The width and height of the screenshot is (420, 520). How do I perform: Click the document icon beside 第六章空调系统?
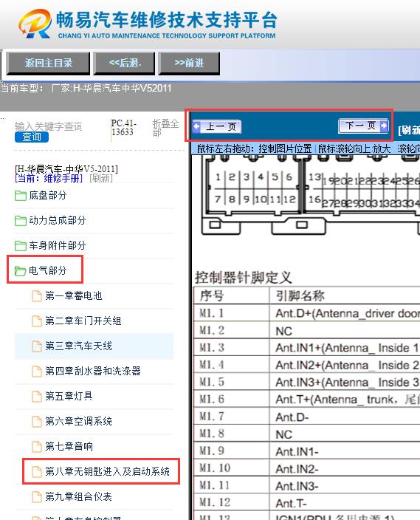pos(36,422)
